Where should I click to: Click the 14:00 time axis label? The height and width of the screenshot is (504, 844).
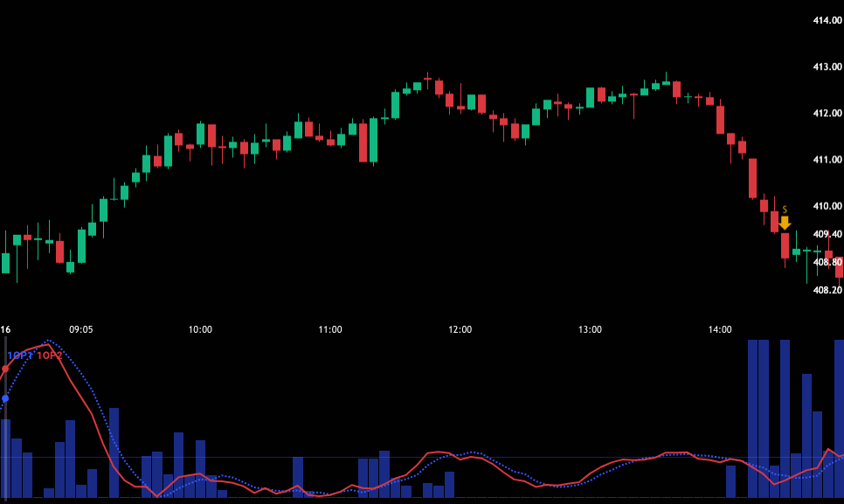click(x=720, y=329)
